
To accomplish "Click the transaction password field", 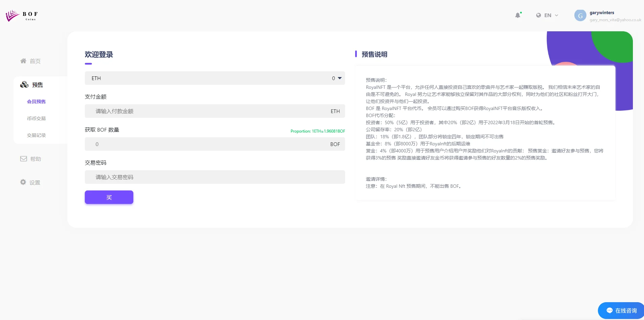I will click(x=214, y=177).
